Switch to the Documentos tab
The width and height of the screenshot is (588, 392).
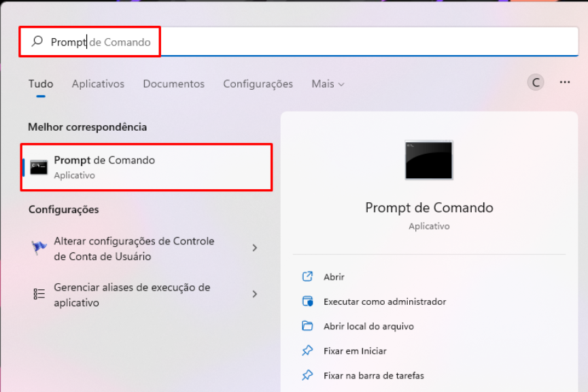tap(173, 84)
